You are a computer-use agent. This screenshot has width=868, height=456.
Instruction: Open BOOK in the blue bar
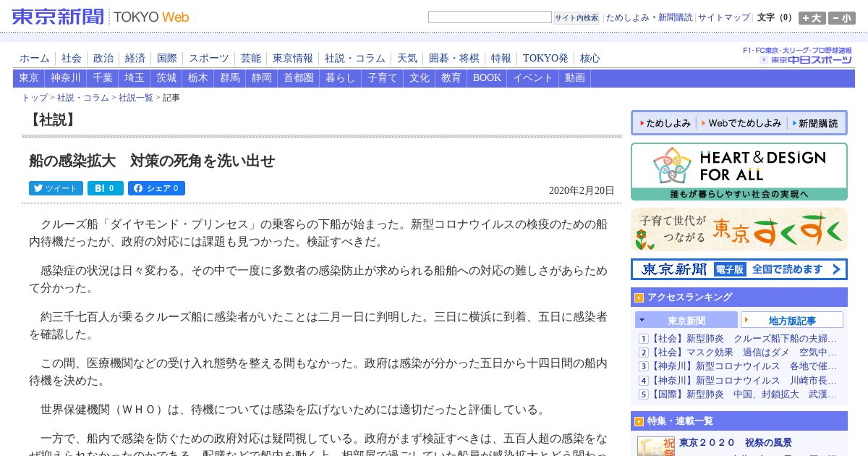487,78
